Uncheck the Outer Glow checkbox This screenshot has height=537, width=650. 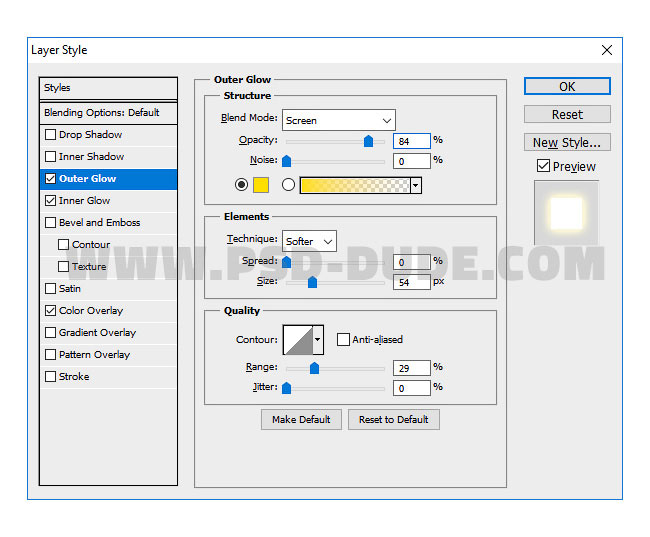coord(50,179)
